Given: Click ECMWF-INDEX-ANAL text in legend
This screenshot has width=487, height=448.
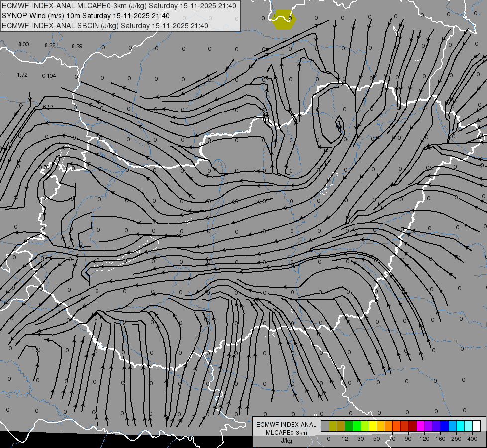Looking at the screenshot, I should click(286, 425).
